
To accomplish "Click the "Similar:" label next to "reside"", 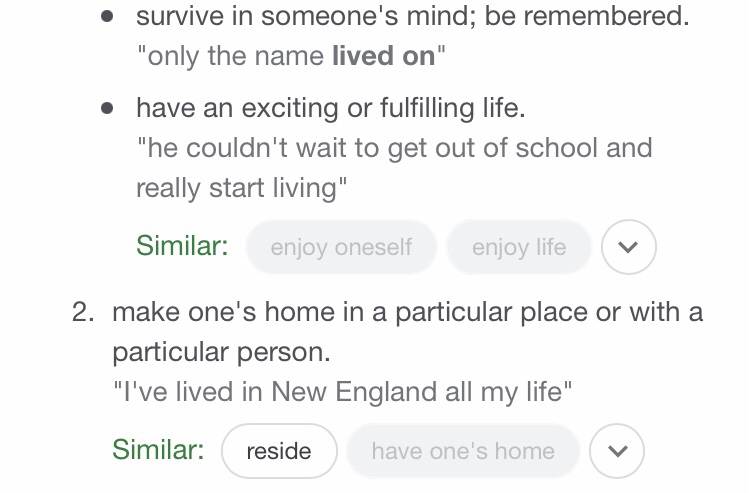I will tap(158, 450).
